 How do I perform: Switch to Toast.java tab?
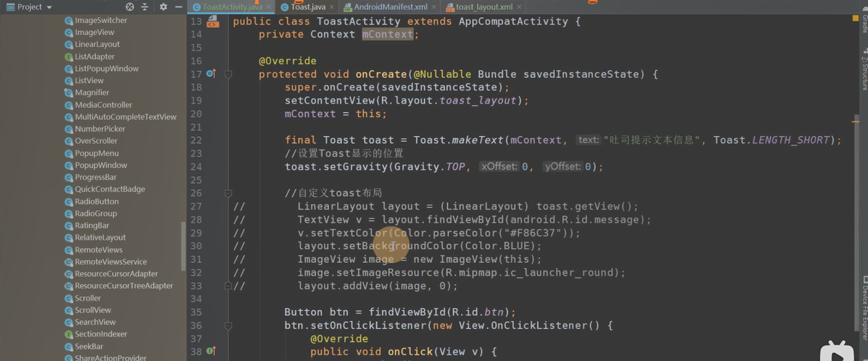click(308, 7)
